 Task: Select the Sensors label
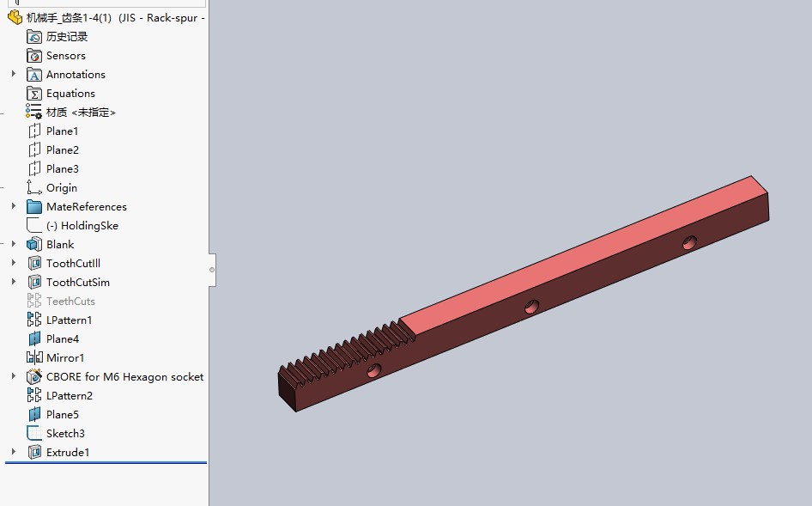coord(66,56)
